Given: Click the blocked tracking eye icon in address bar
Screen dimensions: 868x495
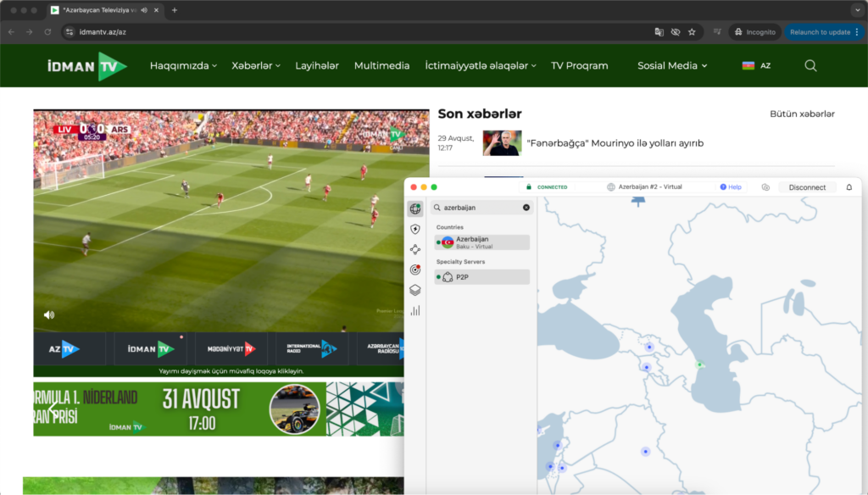Looking at the screenshot, I should coord(676,32).
